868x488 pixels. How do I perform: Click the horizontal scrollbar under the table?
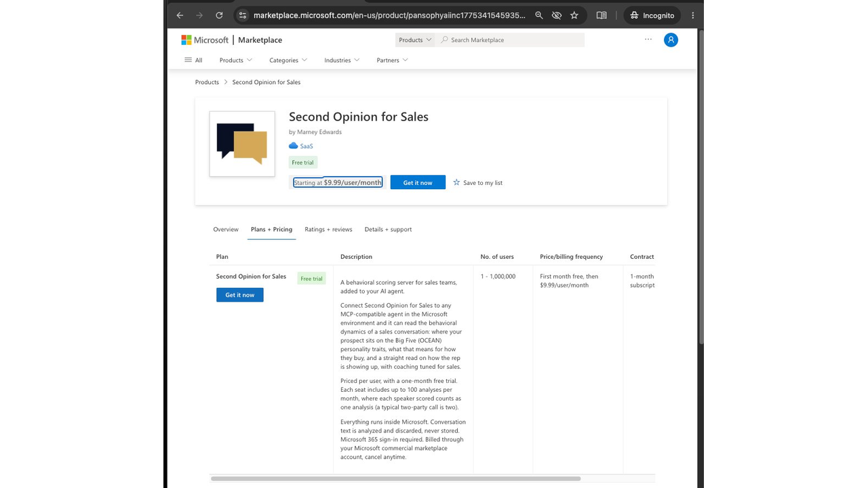point(396,479)
